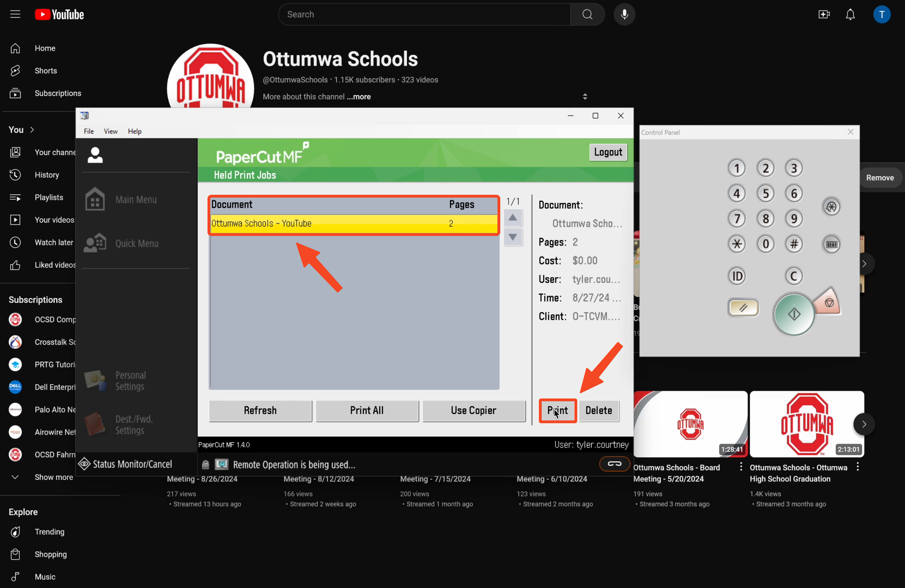
Task: Open YouTube notifications bell
Action: click(x=850, y=14)
